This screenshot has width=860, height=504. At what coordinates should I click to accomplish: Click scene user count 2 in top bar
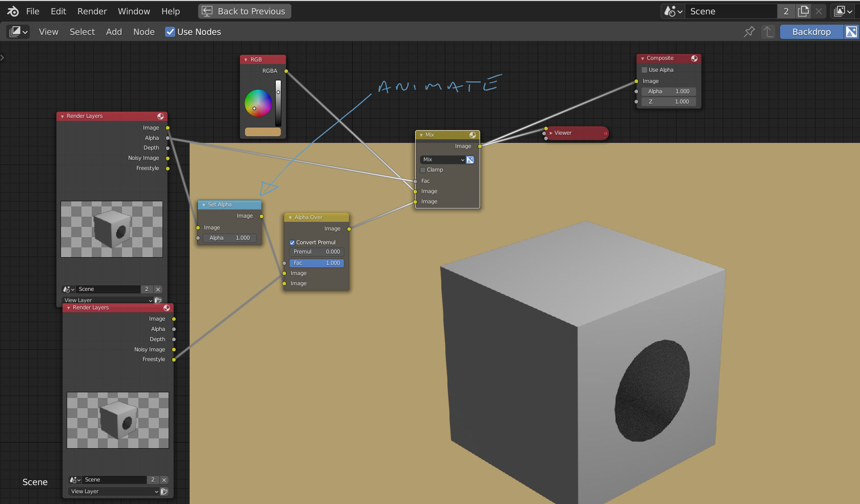[786, 11]
